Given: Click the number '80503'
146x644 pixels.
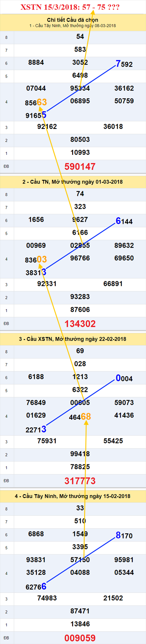Looking at the screenshot, I should pyautogui.click(x=80, y=140).
